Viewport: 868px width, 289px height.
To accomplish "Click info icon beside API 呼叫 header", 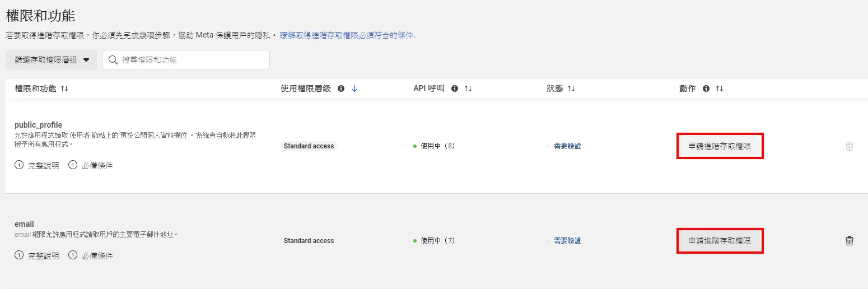I will (x=455, y=88).
